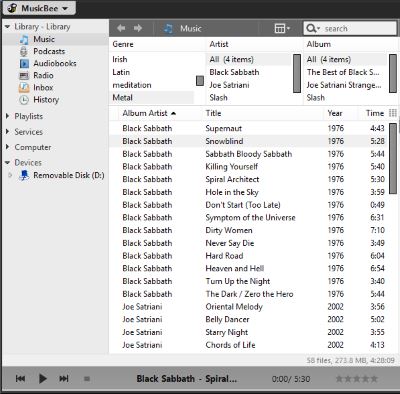
Task: Filter by artist Slash
Action: (218, 98)
